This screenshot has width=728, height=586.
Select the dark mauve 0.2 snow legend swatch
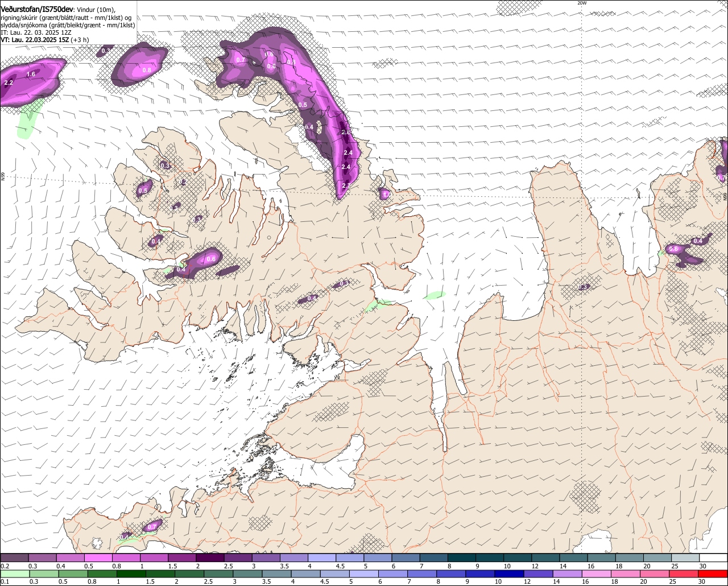(14, 558)
